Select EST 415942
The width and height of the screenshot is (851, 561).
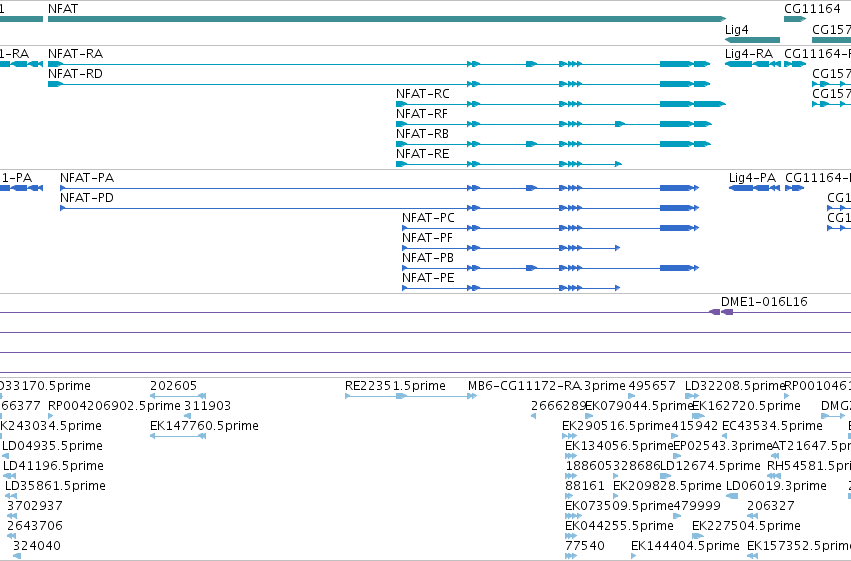[x=695, y=426]
